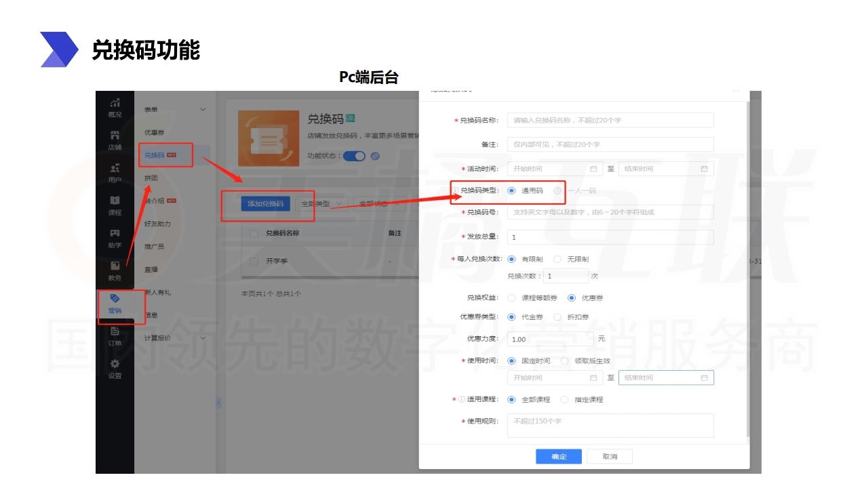This screenshot has width=868, height=488.
Task: Click the dialog's vertical scrollbar
Action: click(x=748, y=270)
